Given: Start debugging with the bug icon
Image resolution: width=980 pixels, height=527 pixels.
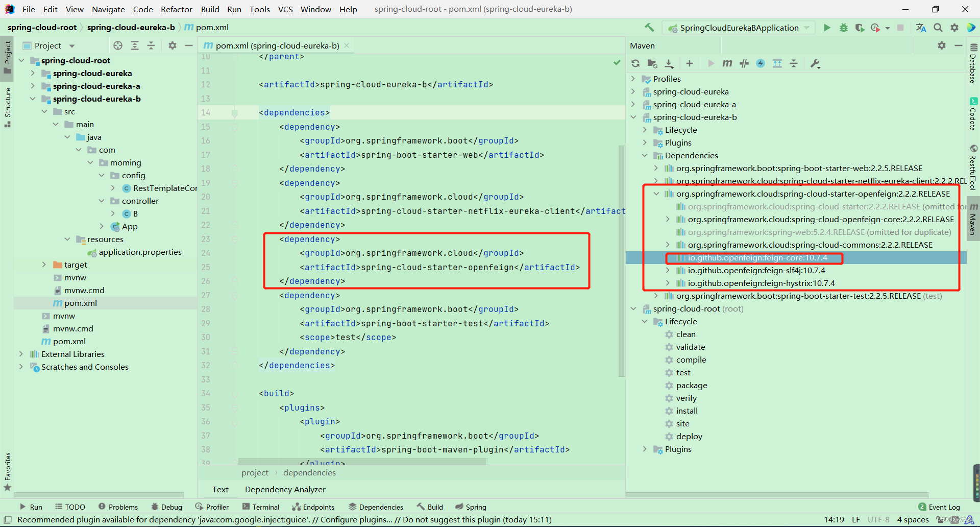Looking at the screenshot, I should click(x=844, y=28).
